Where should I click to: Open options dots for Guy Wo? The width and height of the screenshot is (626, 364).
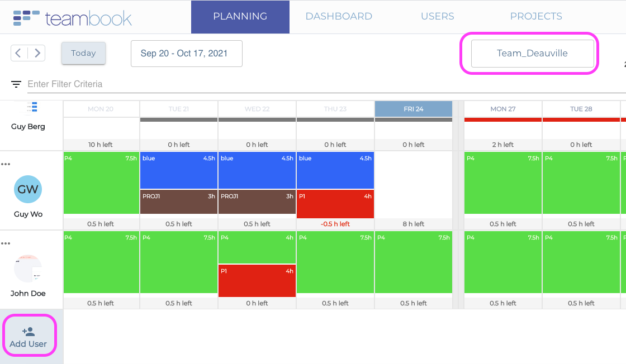pyautogui.click(x=6, y=164)
